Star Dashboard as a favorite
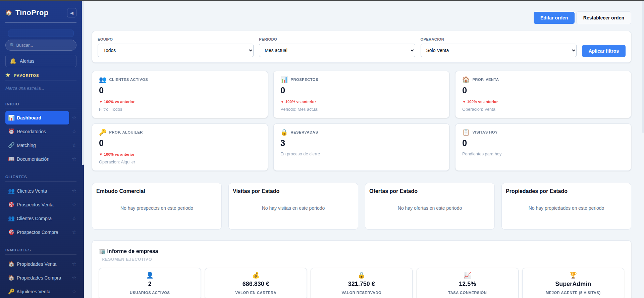The height and width of the screenshot is (298, 644). pyautogui.click(x=74, y=118)
